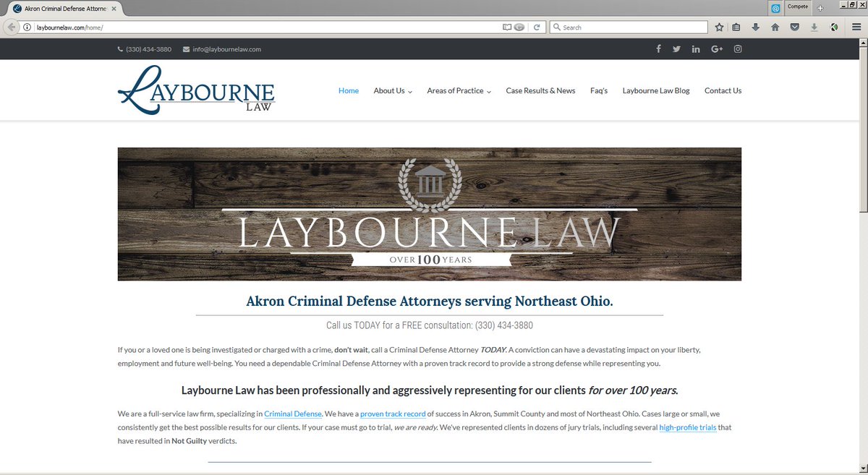This screenshot has width=868, height=475.
Task: Click the pinned blue @ tab
Action: click(775, 8)
